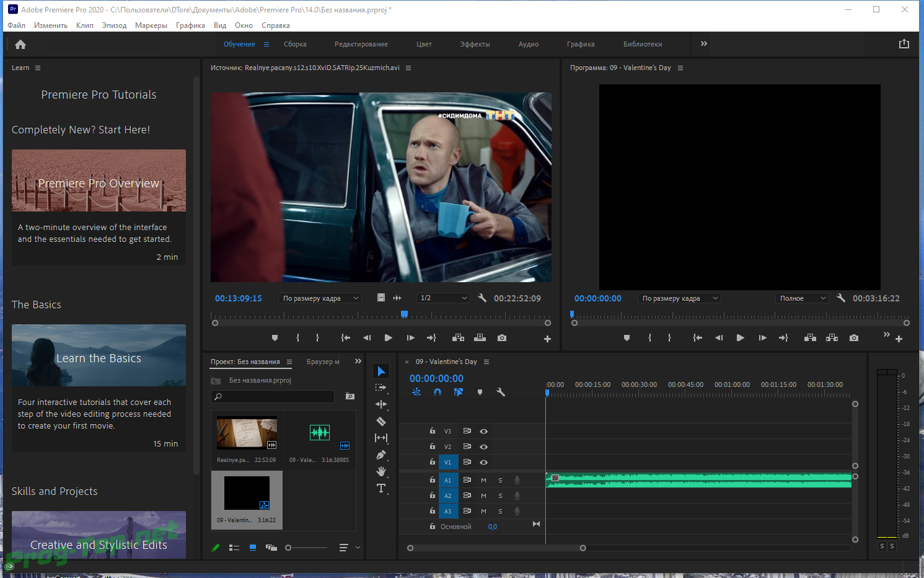924x578 pixels.
Task: Open timeline display settings wrench
Action: click(x=501, y=392)
